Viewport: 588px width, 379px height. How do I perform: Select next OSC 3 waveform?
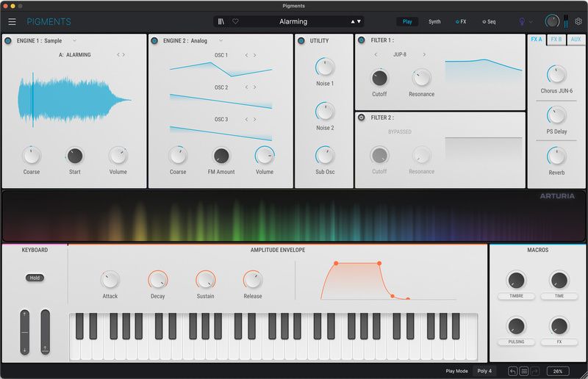tap(254, 119)
